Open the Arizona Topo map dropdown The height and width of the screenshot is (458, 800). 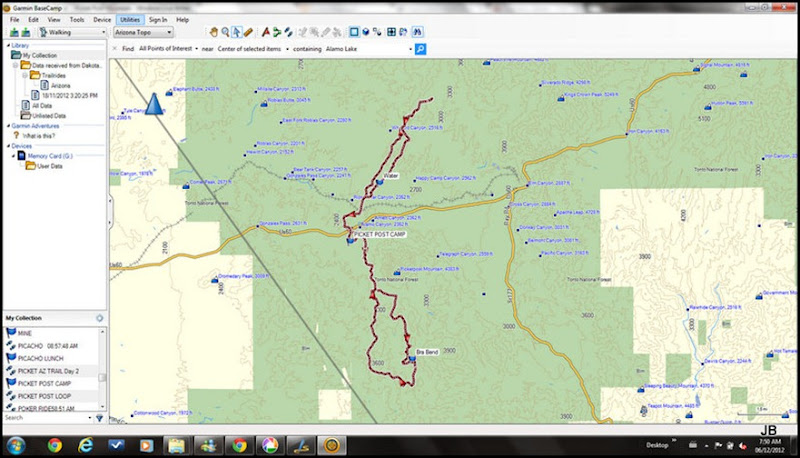pos(169,32)
